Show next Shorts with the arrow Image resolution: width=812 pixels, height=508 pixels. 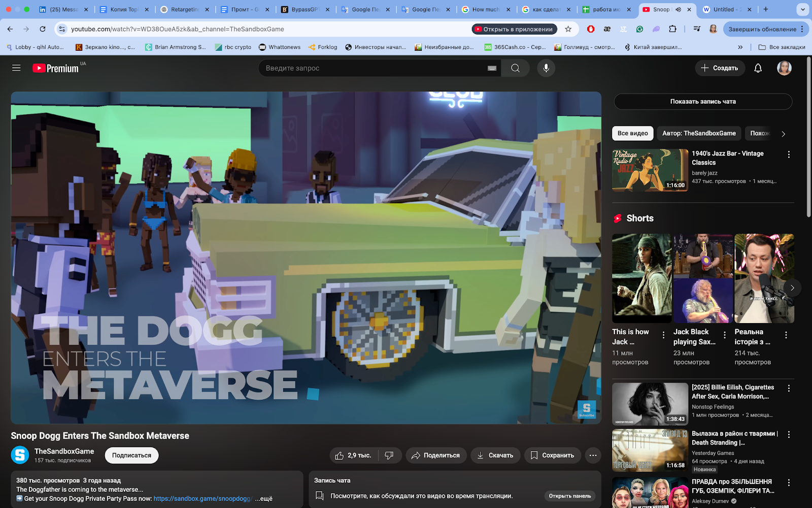point(792,288)
